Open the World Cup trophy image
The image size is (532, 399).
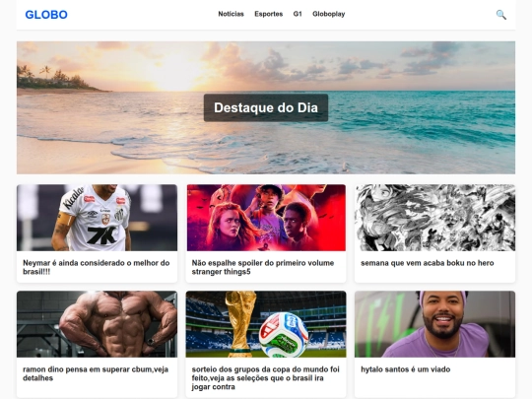(266, 324)
